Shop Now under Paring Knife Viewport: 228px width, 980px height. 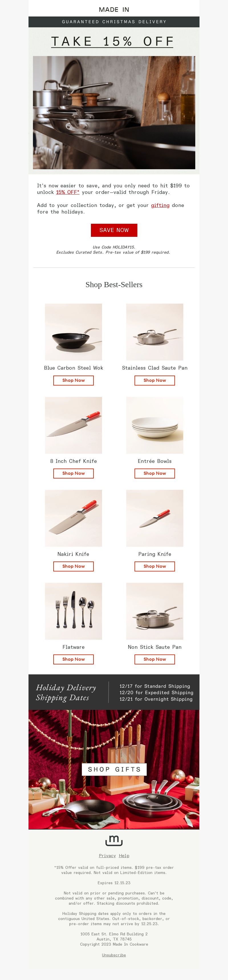click(x=155, y=566)
